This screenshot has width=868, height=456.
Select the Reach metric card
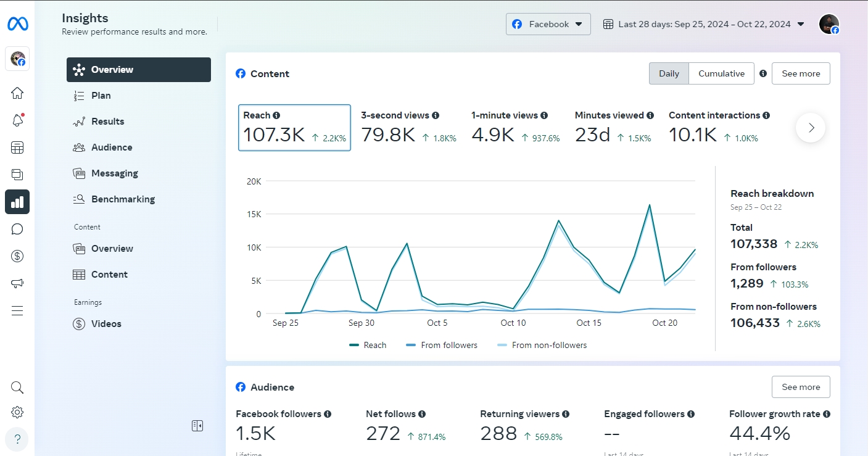tap(294, 128)
